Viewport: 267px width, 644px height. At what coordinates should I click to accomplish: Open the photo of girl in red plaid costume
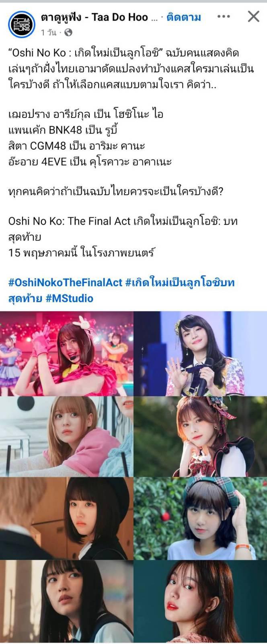pos(201,437)
